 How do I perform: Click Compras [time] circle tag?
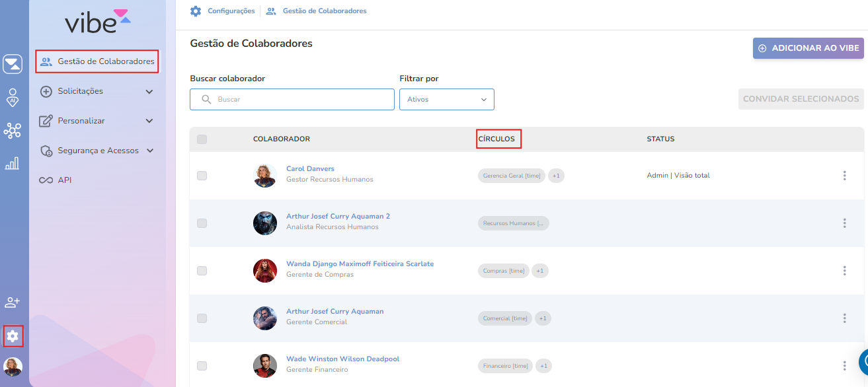[x=504, y=271]
